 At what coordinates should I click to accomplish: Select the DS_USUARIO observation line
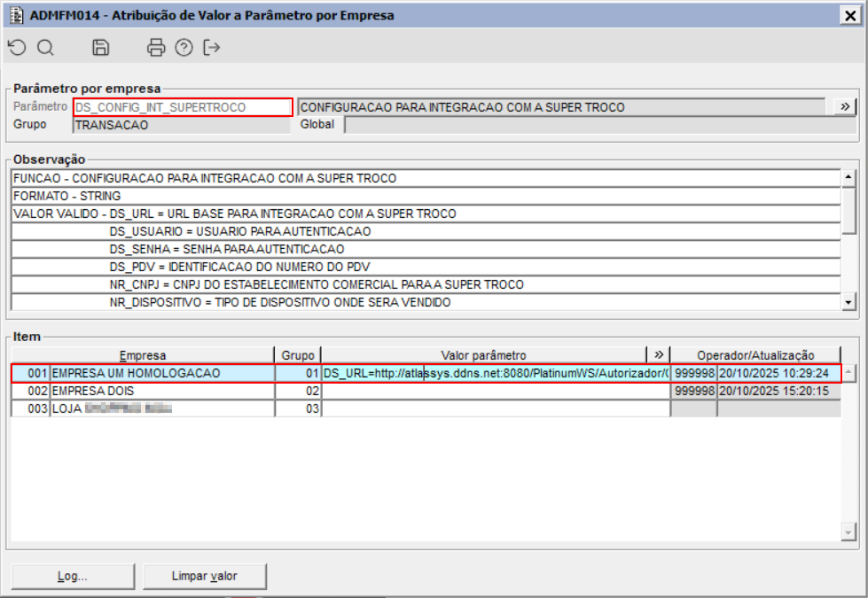click(x=426, y=231)
